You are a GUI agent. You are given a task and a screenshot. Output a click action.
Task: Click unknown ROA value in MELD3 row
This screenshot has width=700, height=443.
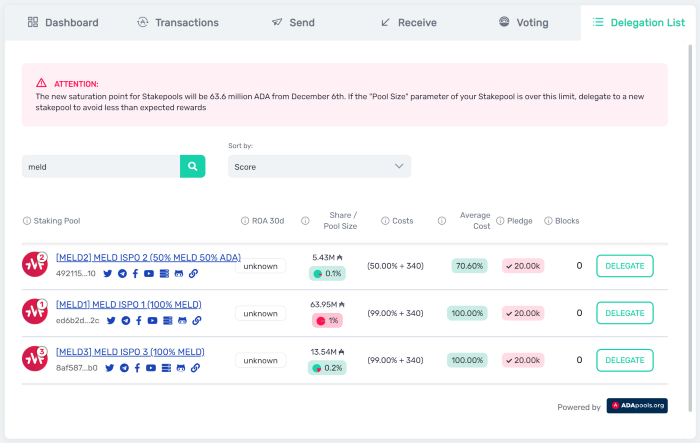pos(260,360)
